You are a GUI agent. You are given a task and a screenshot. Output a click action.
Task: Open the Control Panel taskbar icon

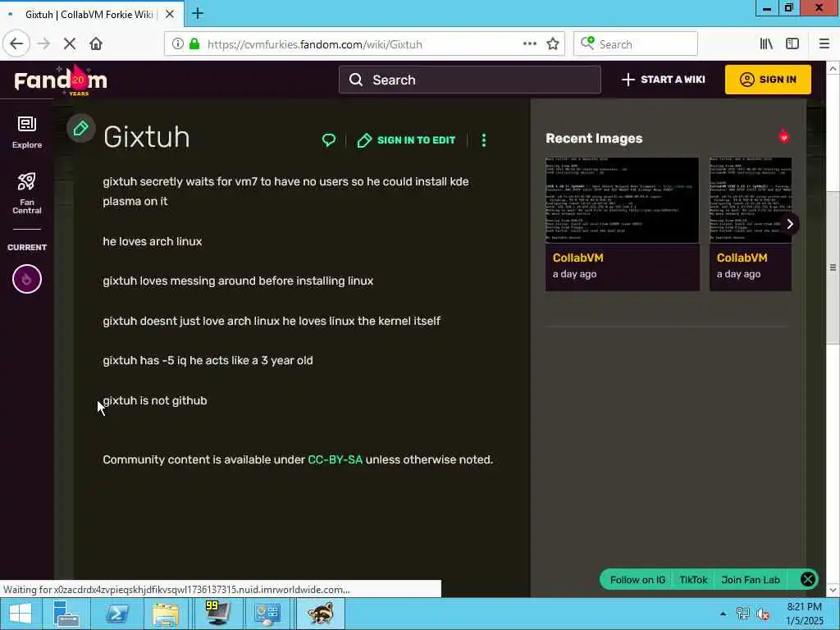267,614
